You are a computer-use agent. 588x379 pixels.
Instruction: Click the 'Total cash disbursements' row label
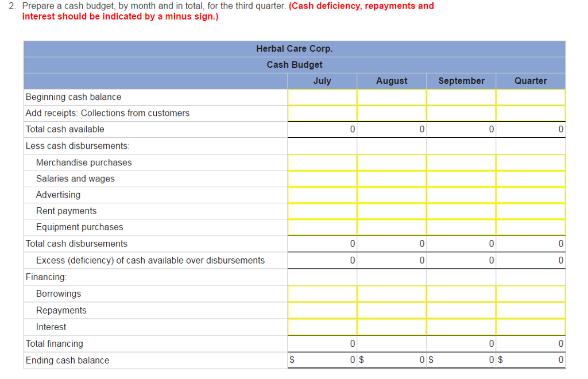pyautogui.click(x=76, y=243)
